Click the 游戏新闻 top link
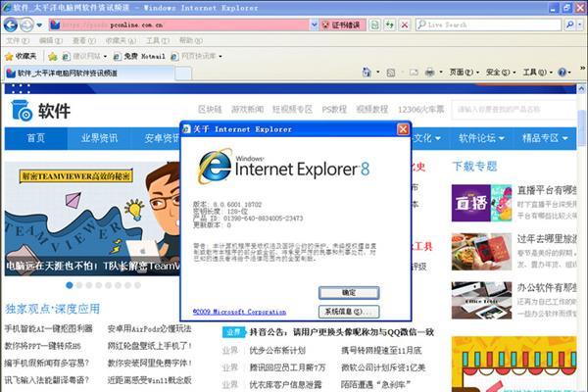 click(x=248, y=109)
